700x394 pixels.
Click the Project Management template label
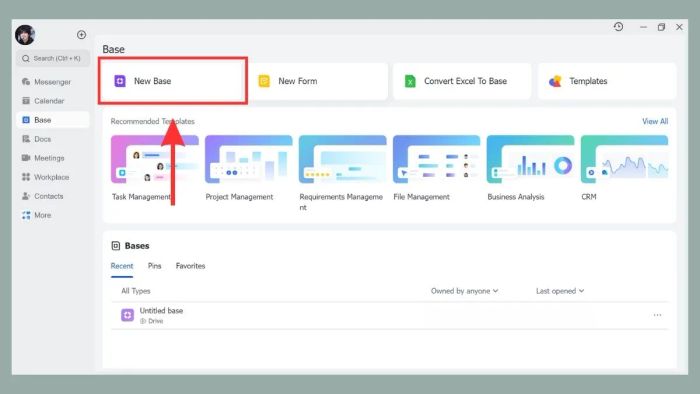coord(239,197)
